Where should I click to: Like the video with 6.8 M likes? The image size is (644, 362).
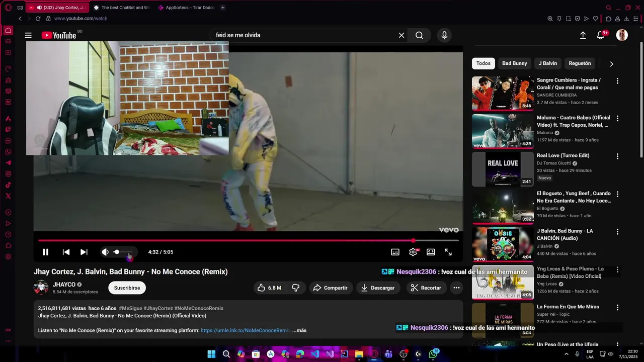(x=269, y=288)
